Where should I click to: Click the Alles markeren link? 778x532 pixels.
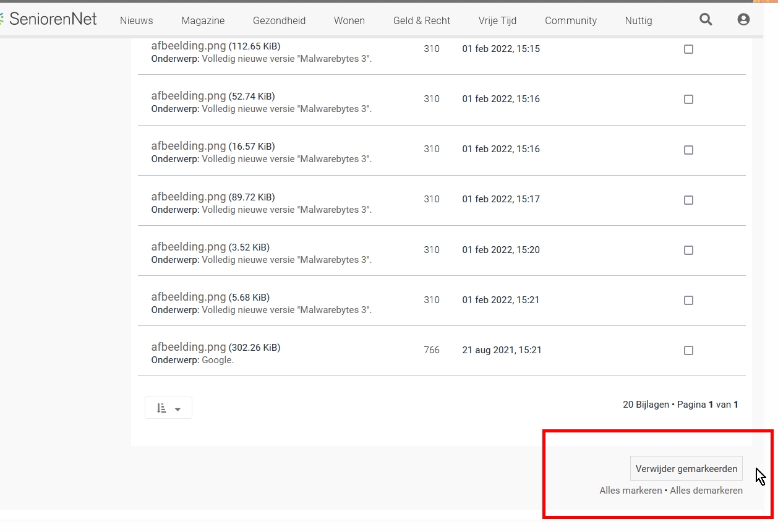(630, 491)
